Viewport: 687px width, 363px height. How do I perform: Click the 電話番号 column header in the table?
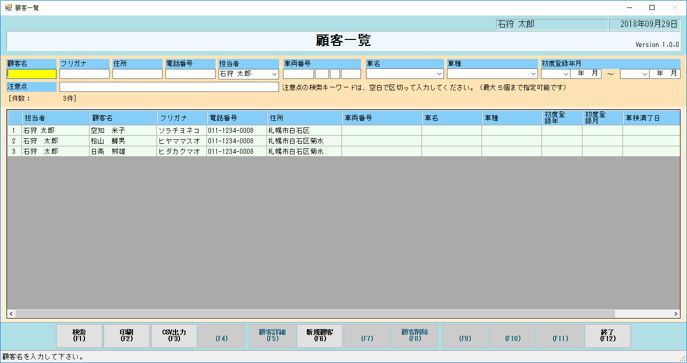(237, 118)
